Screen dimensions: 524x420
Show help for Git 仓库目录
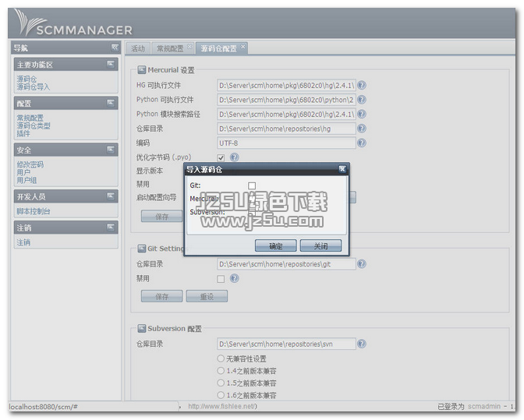(362, 264)
